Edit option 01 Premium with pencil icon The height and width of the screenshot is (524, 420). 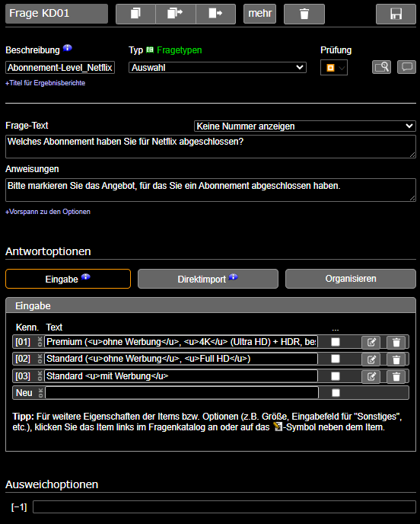pyautogui.click(x=371, y=342)
